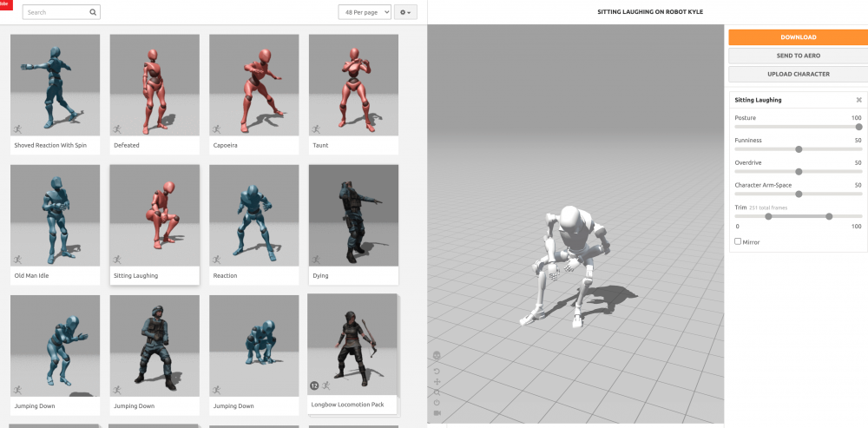Click the Trim end handle
This screenshot has width=868, height=428.
tap(829, 216)
